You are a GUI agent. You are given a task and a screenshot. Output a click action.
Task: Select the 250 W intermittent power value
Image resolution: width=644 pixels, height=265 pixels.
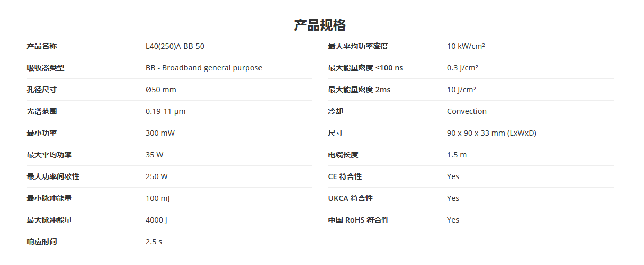[x=157, y=176]
